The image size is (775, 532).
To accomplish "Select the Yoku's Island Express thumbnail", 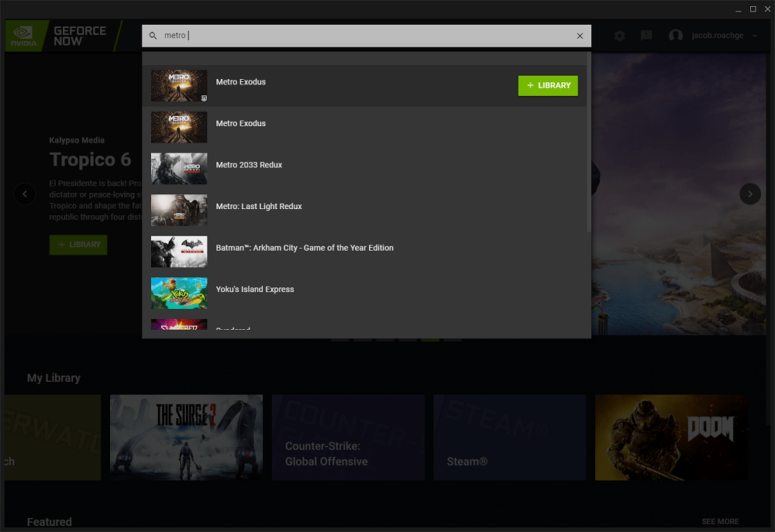I will [179, 293].
